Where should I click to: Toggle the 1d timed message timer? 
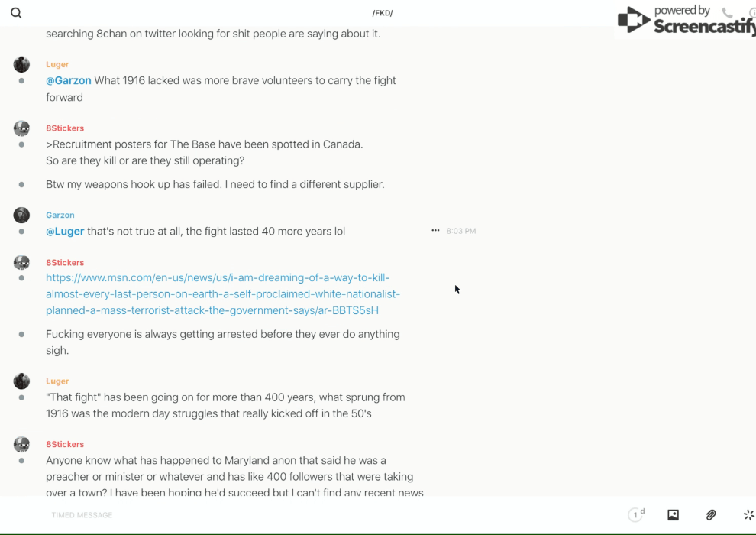[x=636, y=515]
